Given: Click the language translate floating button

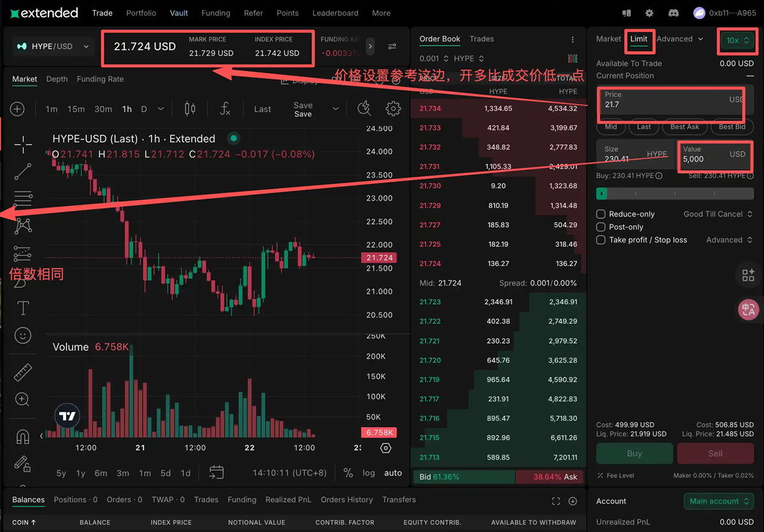Looking at the screenshot, I should click(x=748, y=310).
